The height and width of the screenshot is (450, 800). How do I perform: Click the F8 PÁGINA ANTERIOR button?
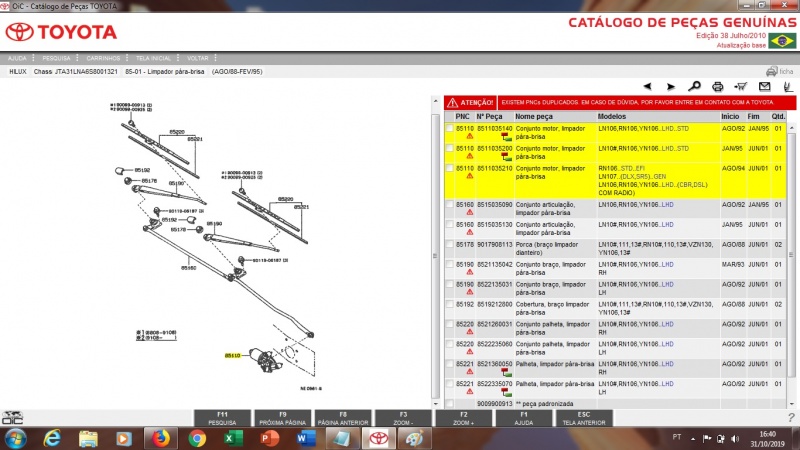[342, 418]
